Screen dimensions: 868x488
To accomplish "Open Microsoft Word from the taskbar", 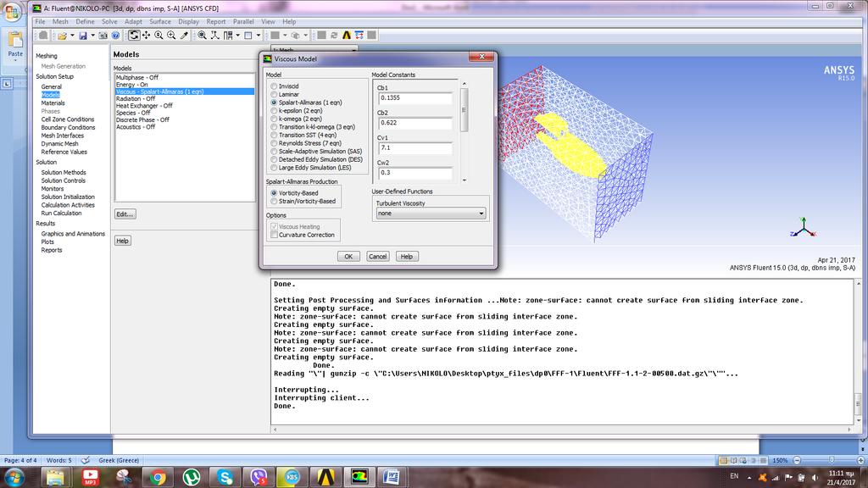I will point(392,477).
